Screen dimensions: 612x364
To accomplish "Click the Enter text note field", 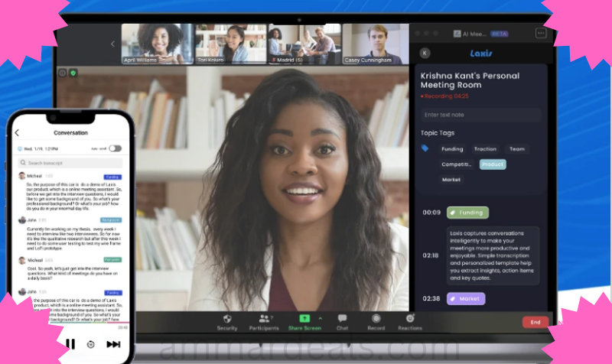I will pos(481,115).
